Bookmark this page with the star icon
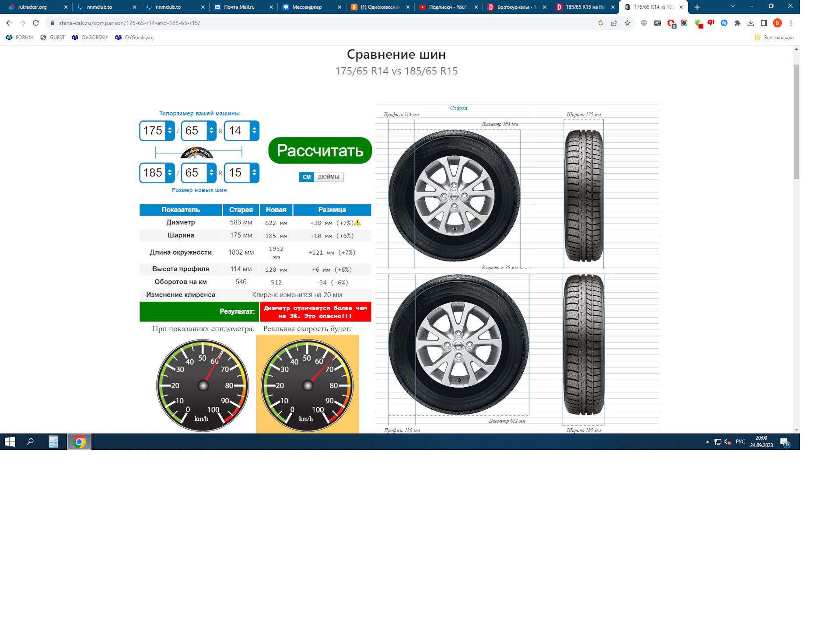 click(627, 23)
